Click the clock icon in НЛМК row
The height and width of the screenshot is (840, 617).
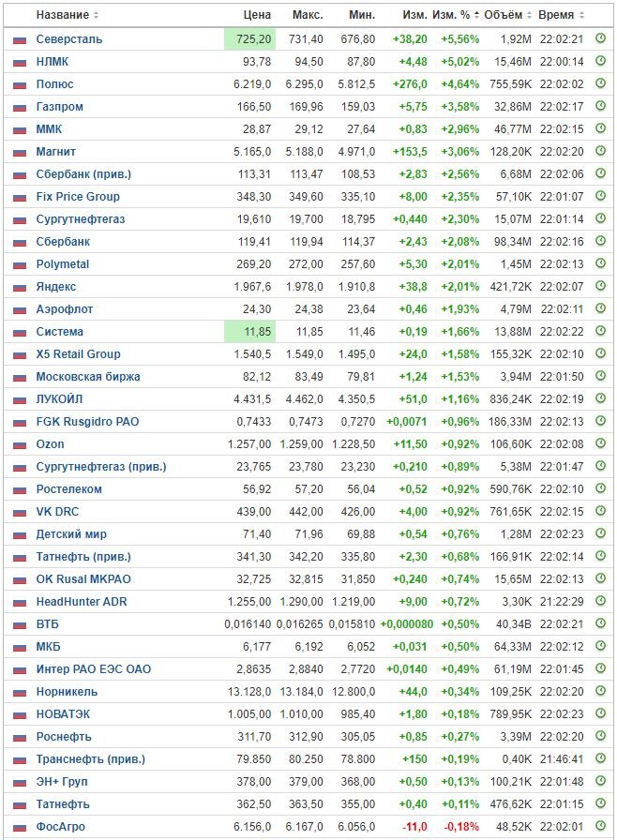click(600, 61)
